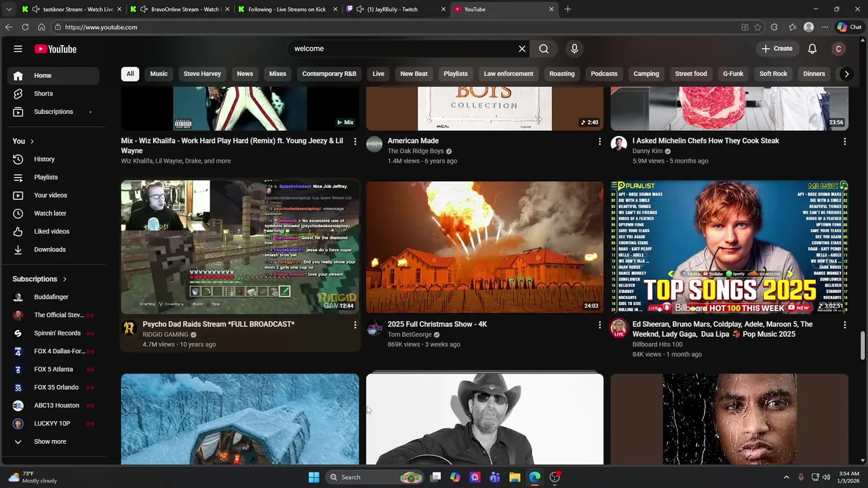Open the 2025 Full Christmas Show thumbnail

[x=485, y=247]
